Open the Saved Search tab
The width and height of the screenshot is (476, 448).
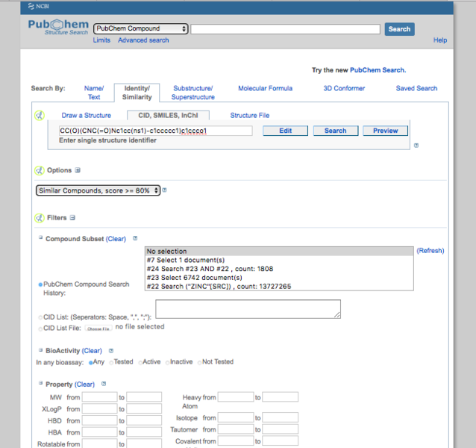416,88
